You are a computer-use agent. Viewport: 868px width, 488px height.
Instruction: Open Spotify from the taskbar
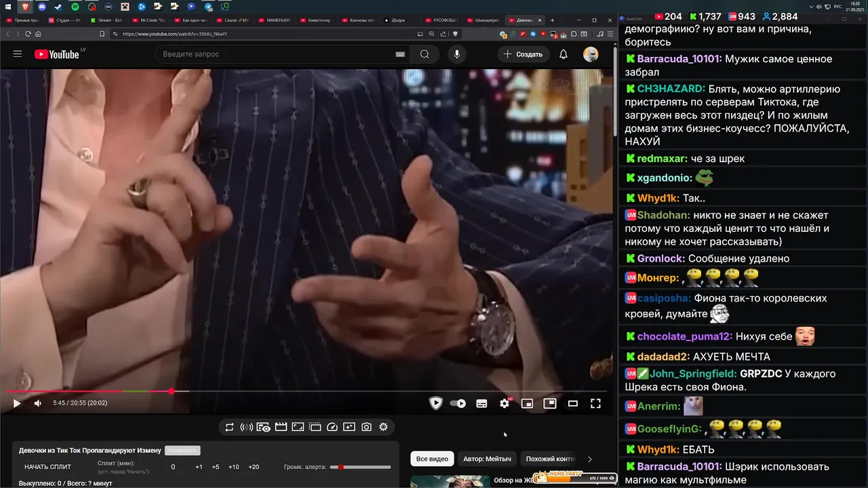coord(75,6)
